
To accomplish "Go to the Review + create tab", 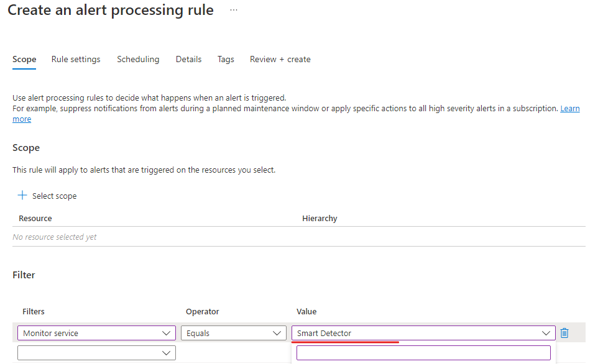I will pos(280,59).
